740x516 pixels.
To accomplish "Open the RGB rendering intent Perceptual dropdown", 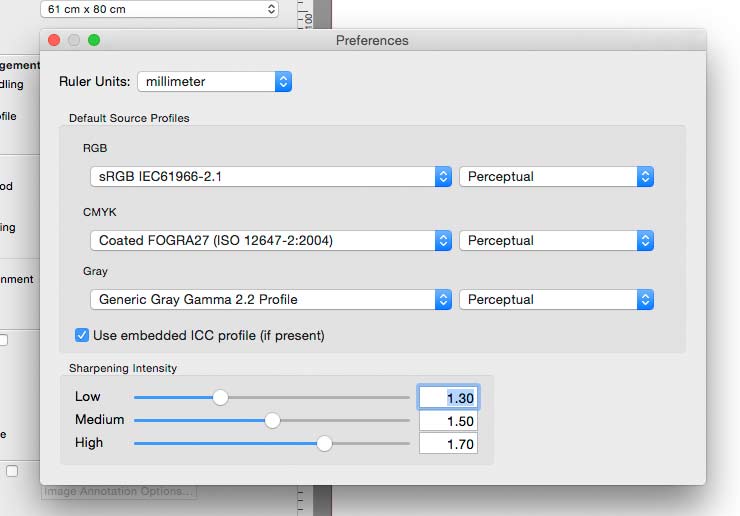I will coord(556,177).
